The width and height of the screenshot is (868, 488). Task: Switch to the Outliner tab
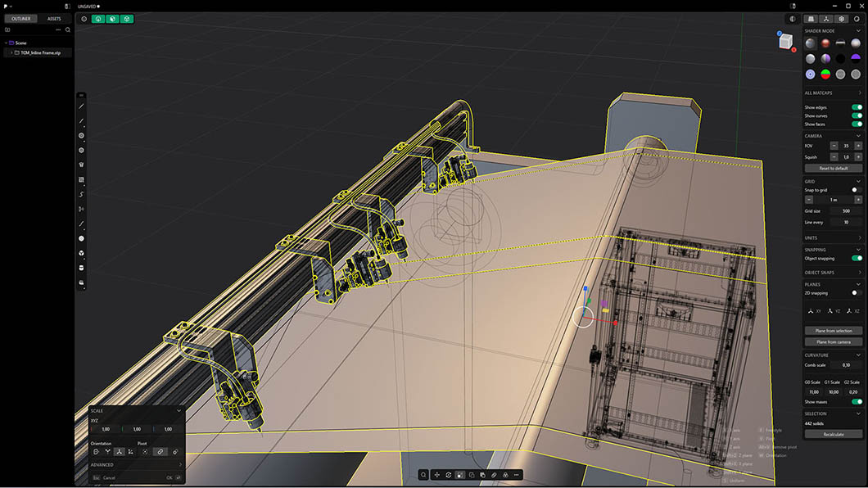point(21,19)
